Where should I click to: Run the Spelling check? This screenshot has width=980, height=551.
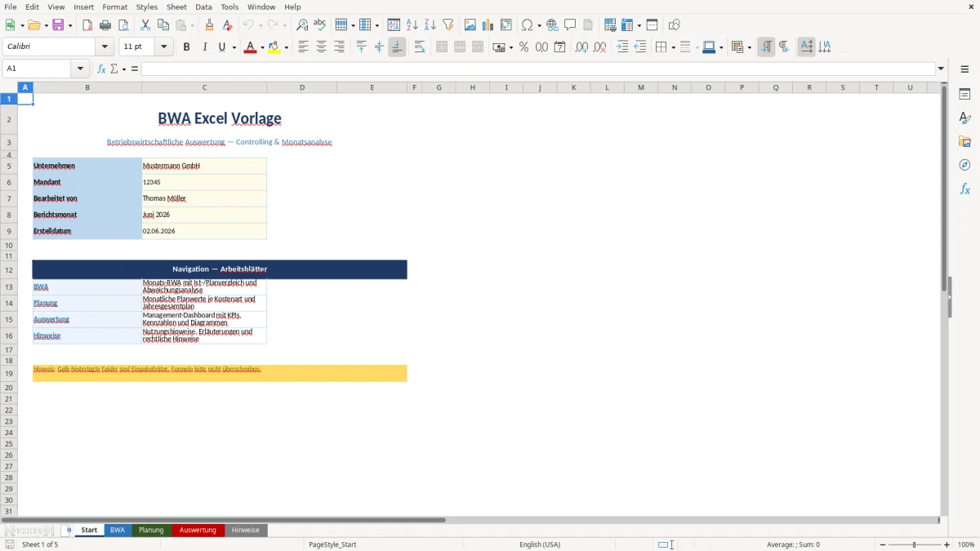coord(320,25)
